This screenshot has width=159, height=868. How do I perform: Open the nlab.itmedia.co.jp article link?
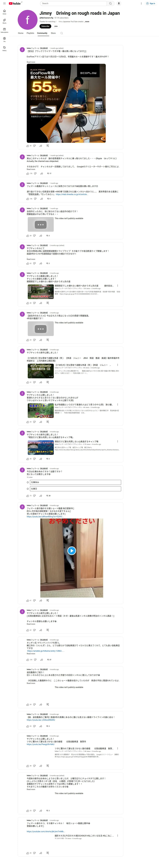[72, 194]
